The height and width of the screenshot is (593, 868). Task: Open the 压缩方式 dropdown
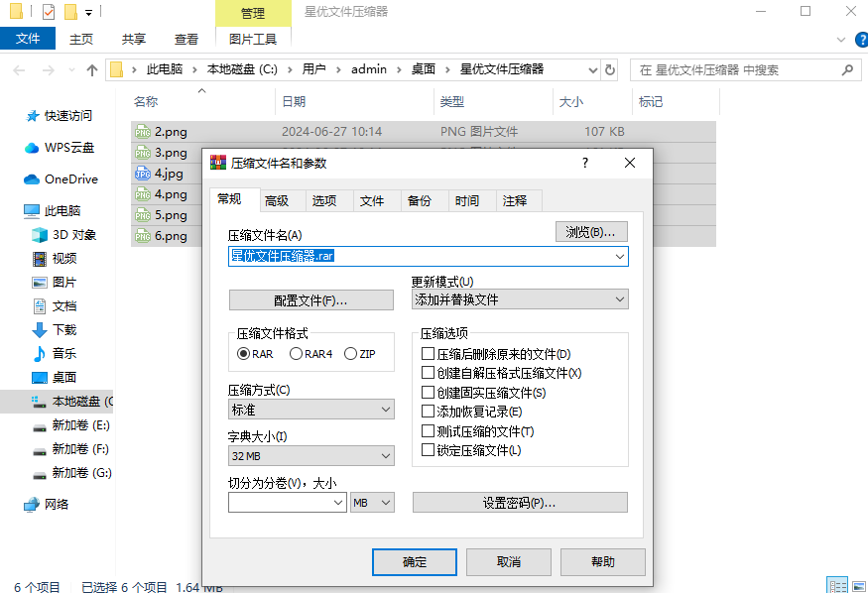click(x=311, y=410)
